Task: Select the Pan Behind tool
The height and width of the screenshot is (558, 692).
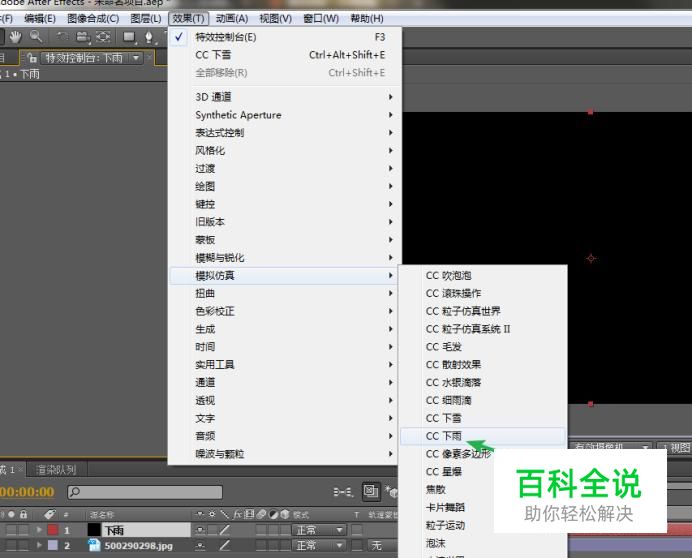Action: [x=103, y=37]
